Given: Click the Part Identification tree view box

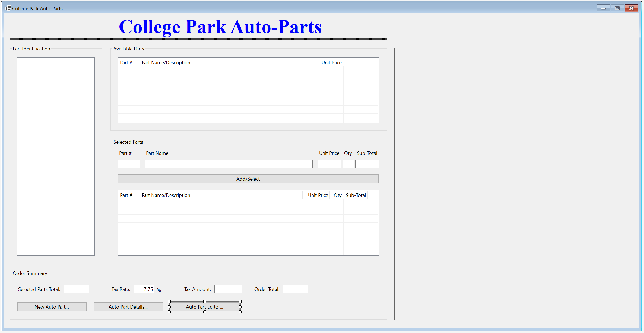Looking at the screenshot, I should (56, 156).
